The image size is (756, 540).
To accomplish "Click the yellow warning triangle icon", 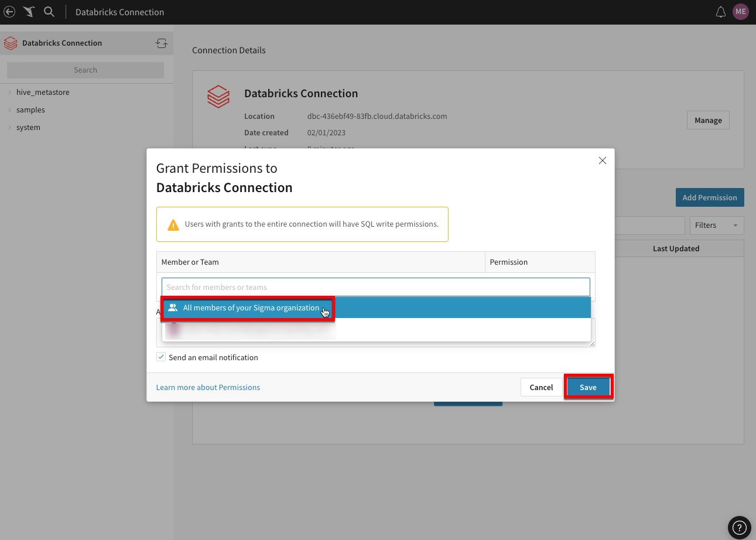I will [173, 224].
